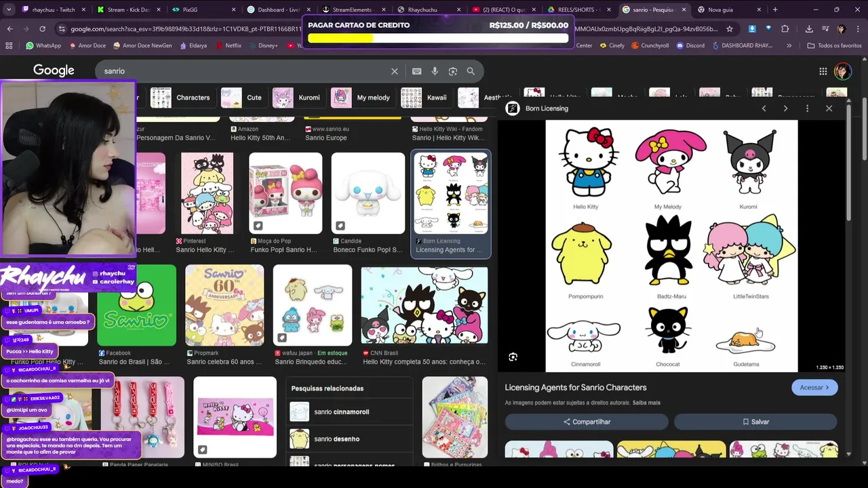Switch to the REELS/SHORTS tab
868x488 pixels.
coord(577,9)
